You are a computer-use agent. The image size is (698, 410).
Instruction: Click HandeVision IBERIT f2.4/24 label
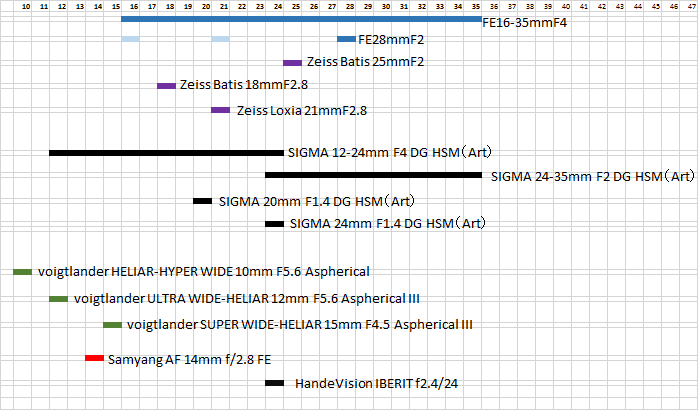(x=377, y=383)
